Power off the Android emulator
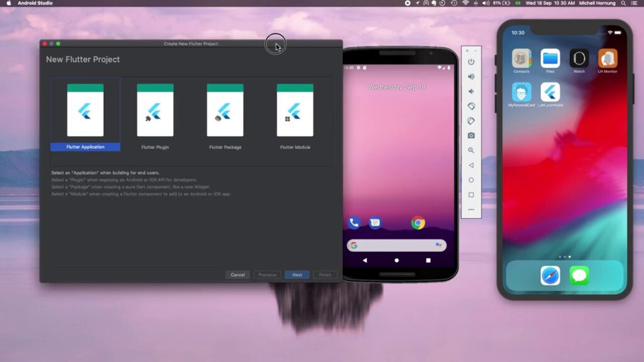 pos(472,61)
